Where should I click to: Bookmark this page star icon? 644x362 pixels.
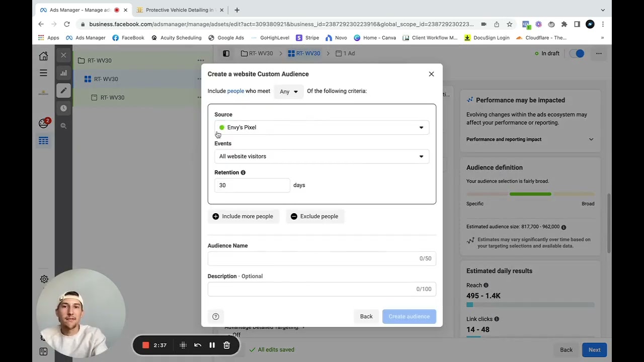coord(510,24)
